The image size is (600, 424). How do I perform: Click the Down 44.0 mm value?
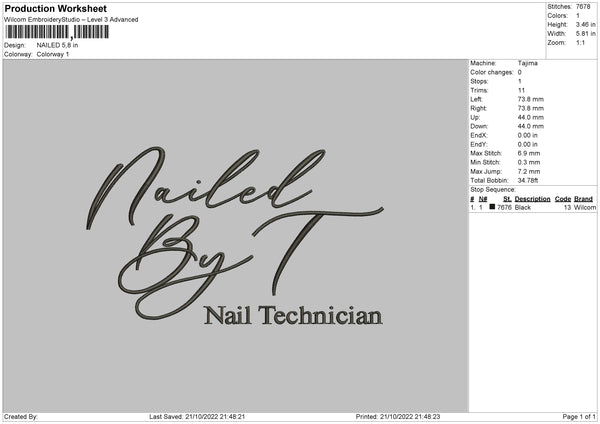(531, 126)
